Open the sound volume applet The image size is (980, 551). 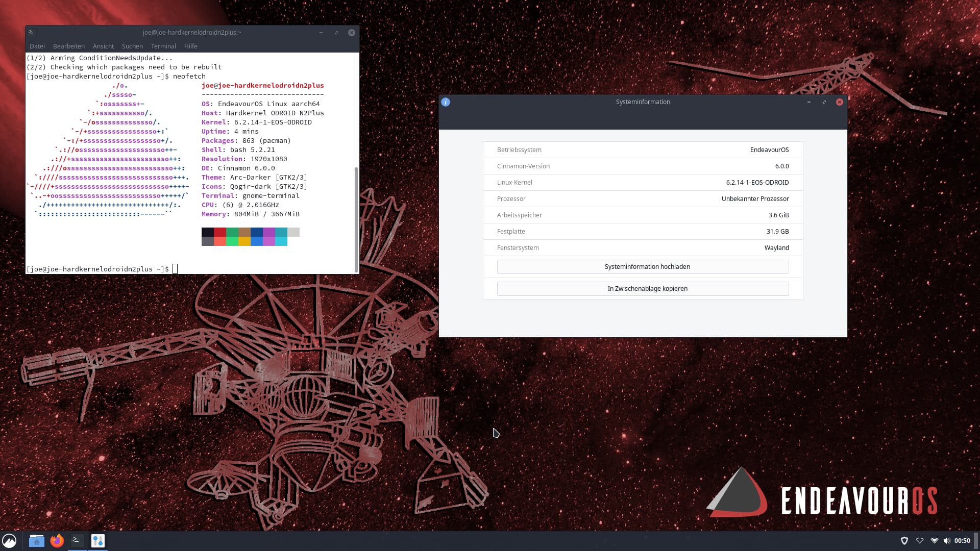(947, 541)
